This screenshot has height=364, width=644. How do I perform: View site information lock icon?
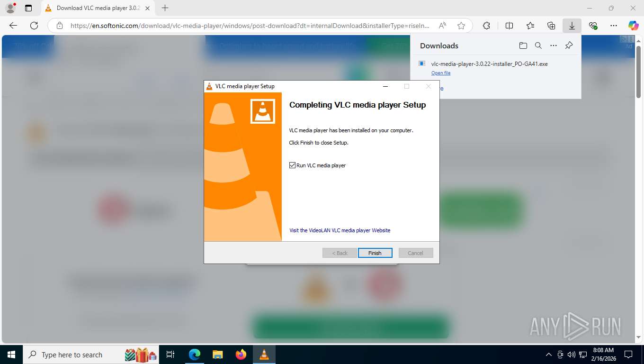click(59, 26)
